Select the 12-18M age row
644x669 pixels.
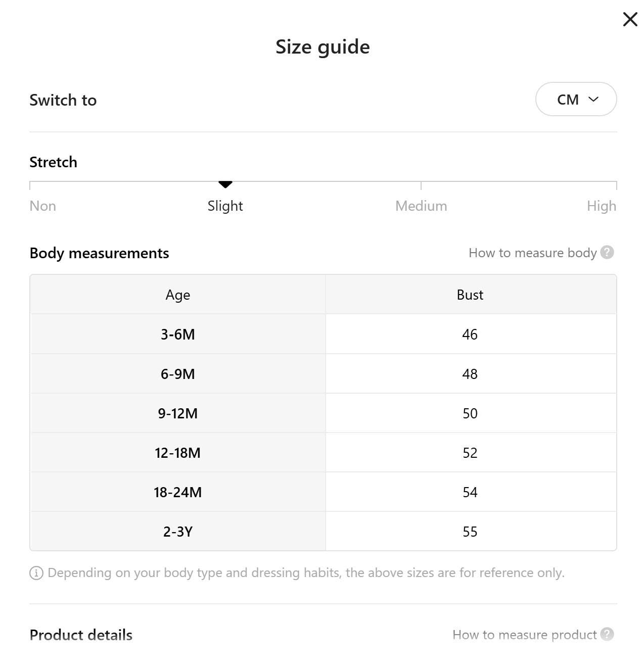(x=178, y=453)
